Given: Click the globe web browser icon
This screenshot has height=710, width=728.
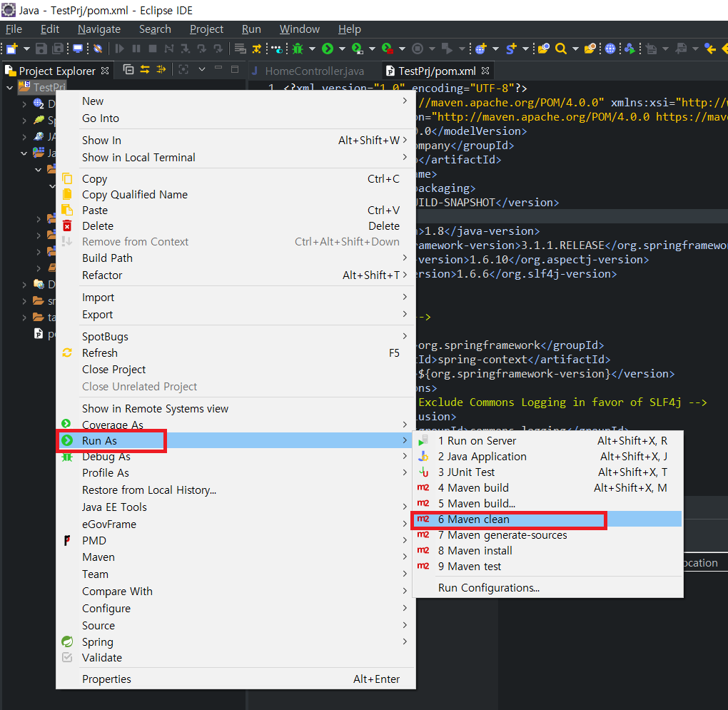Looking at the screenshot, I should pyautogui.click(x=610, y=49).
